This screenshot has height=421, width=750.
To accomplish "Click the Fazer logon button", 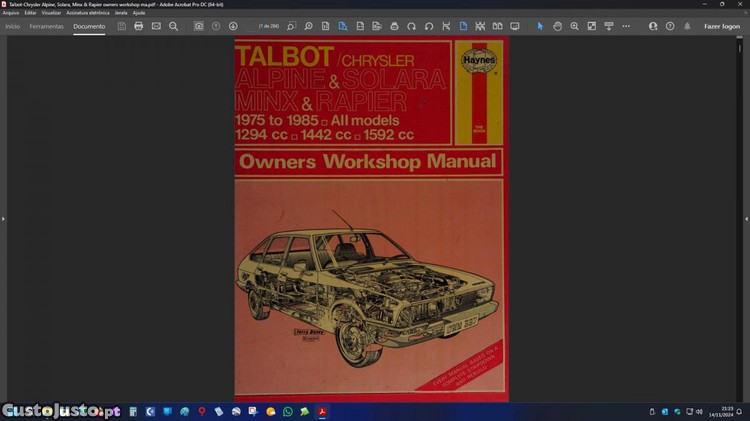I will (721, 26).
